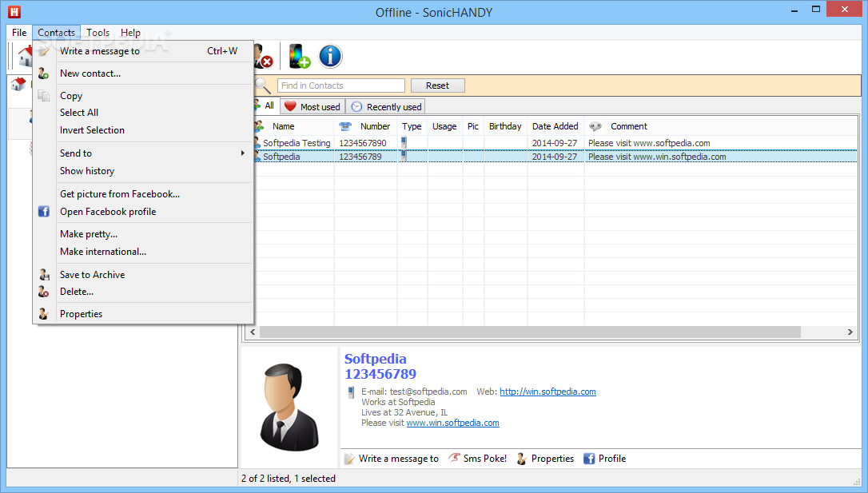Click the Sms Poke! button
This screenshot has width=868, height=493.
[x=477, y=459]
